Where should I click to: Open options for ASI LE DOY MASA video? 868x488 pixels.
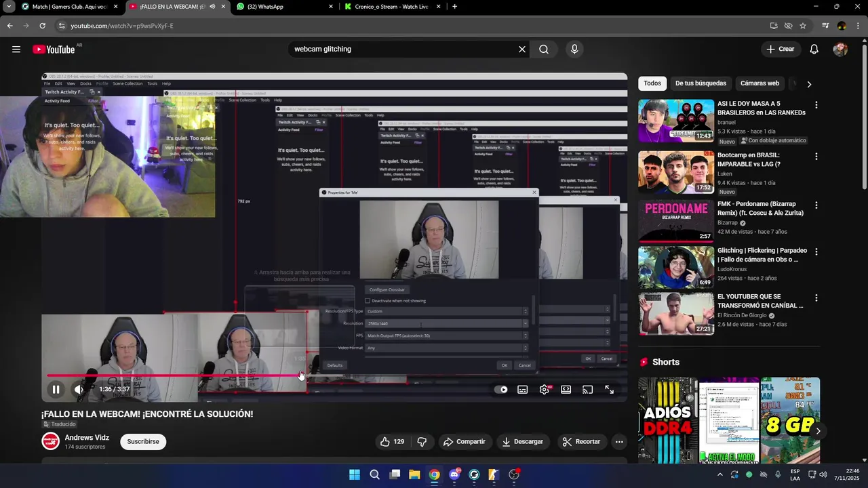click(x=816, y=105)
